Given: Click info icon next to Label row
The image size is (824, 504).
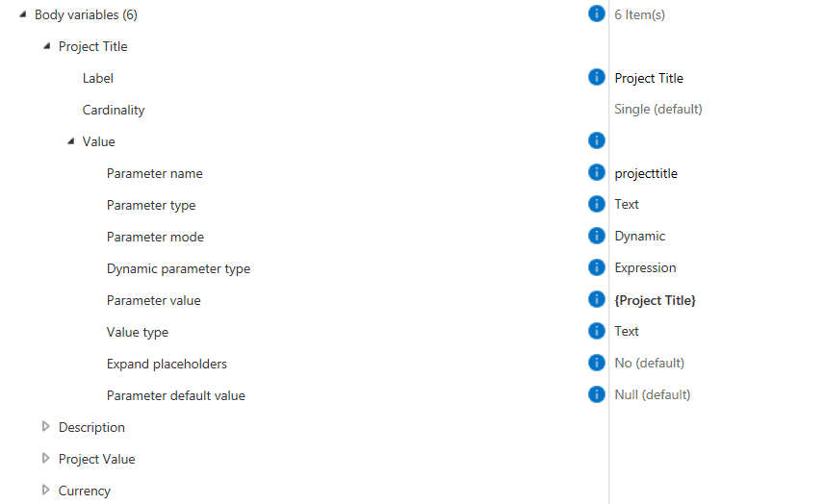Looking at the screenshot, I should point(596,78).
